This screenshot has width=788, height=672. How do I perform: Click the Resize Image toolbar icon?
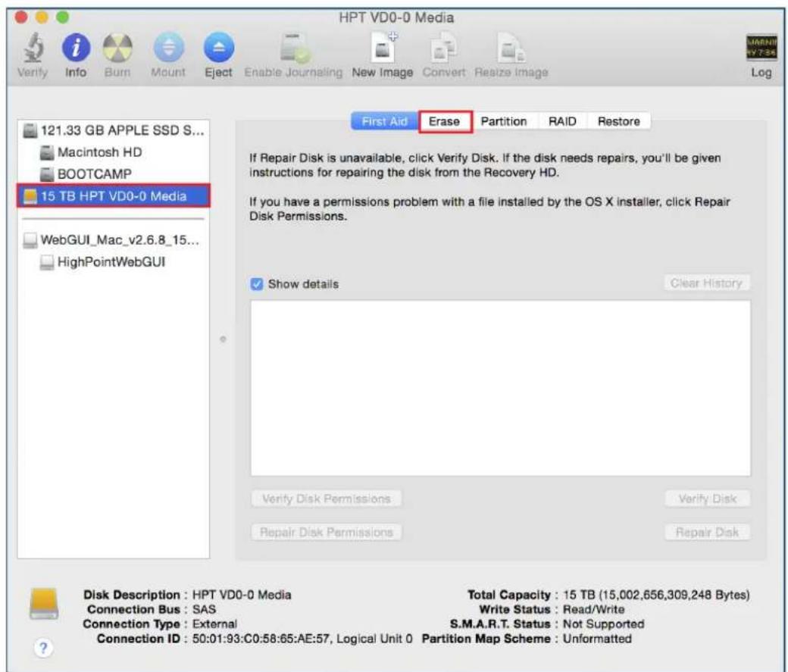tap(511, 48)
